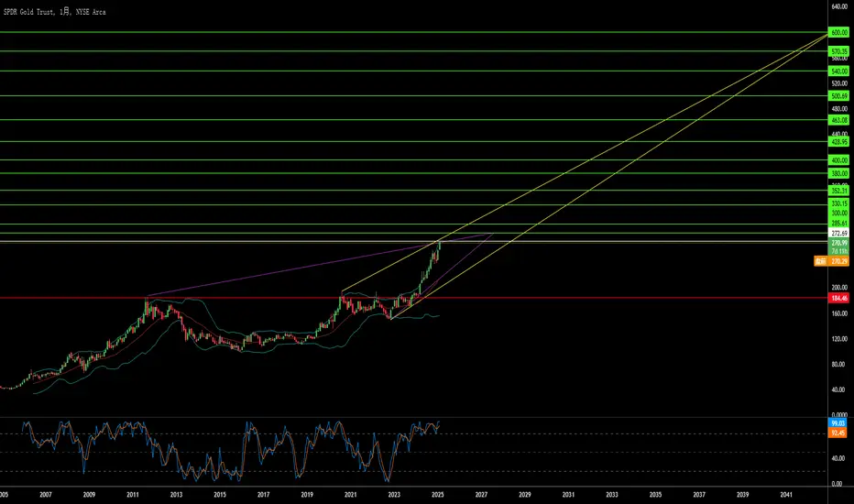
Task: Select the white 272.69 price label
Action: [838, 233]
